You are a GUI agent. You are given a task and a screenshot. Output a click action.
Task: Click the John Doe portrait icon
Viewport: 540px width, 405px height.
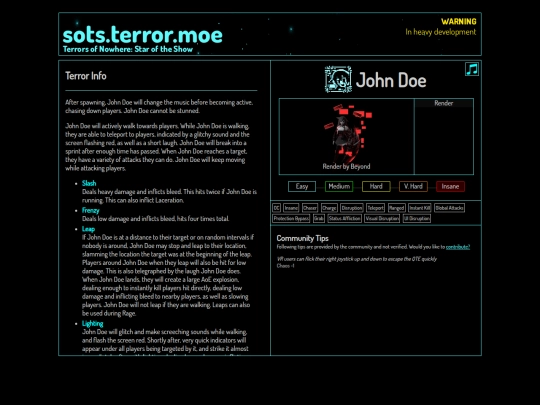[x=338, y=80]
